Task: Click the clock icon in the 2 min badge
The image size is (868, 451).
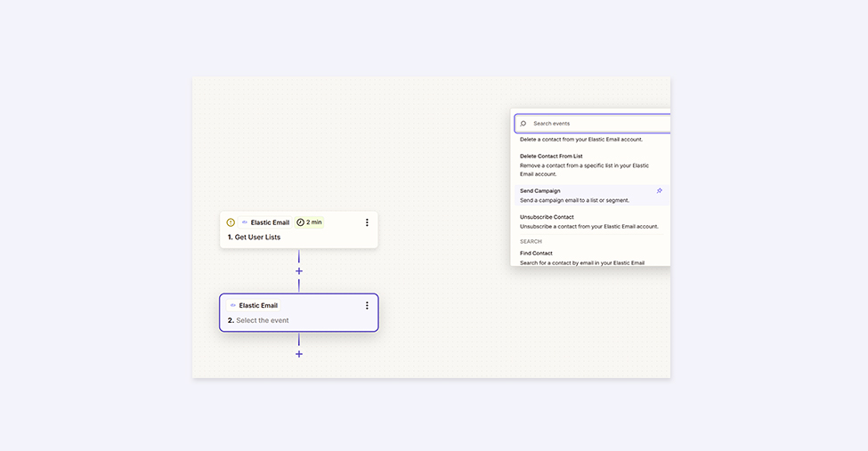Action: click(300, 222)
